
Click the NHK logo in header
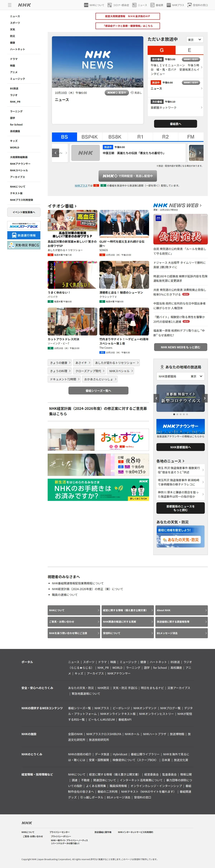[x=24, y=5]
